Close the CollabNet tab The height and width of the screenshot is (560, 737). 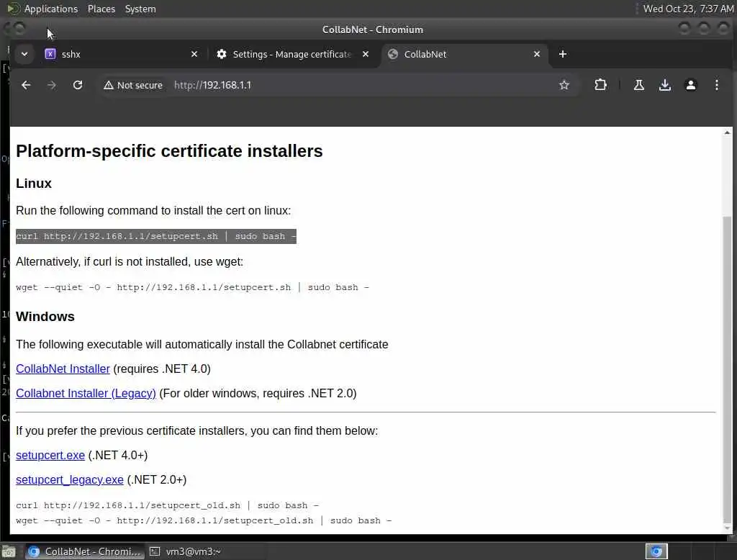coord(537,54)
